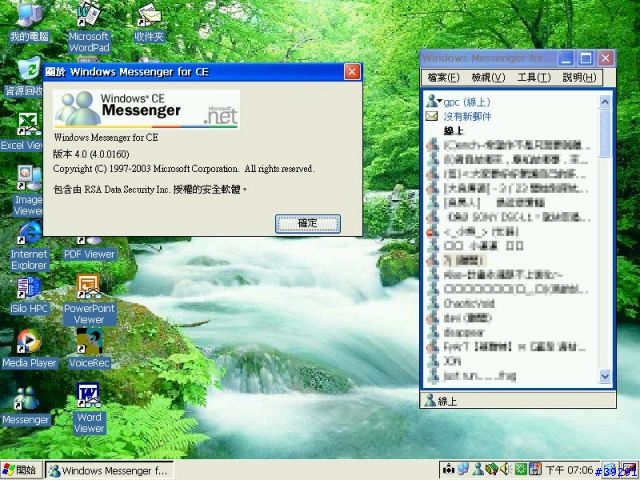Click the contact list scrollbar thumb

605,133
